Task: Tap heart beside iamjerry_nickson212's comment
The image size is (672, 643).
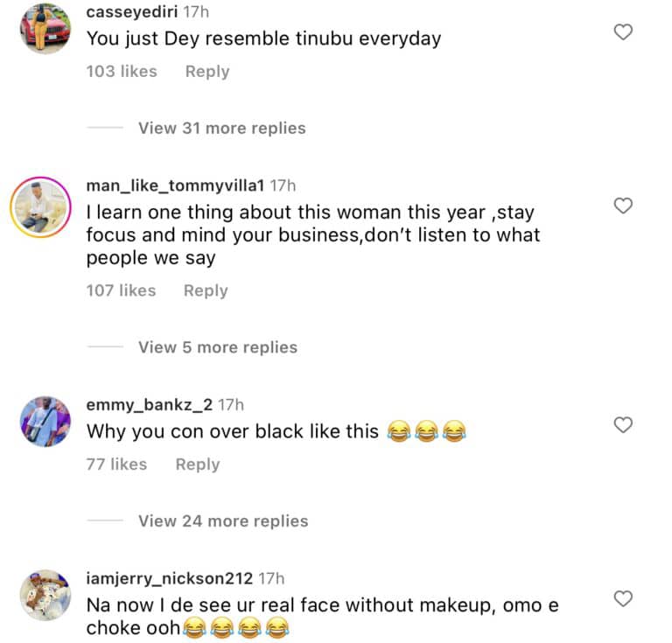Action: tap(622, 598)
